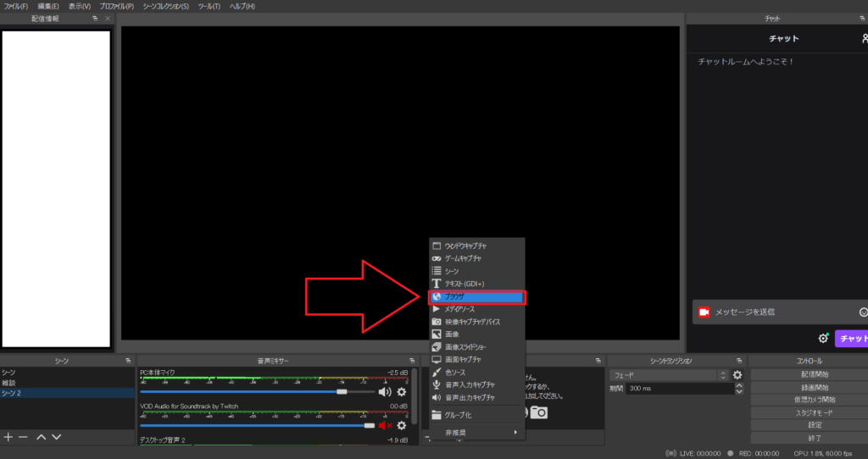
Task: Open the ファイル(F) menu
Action: point(15,7)
